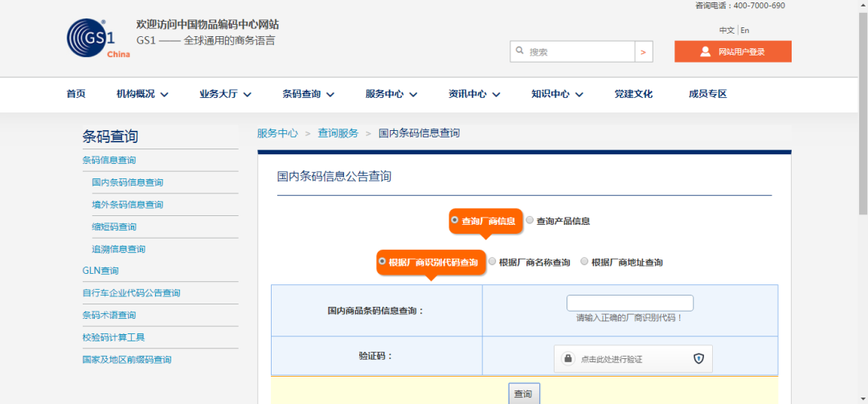Switch language to 中文
The height and width of the screenshot is (404, 868).
pyautogui.click(x=727, y=31)
